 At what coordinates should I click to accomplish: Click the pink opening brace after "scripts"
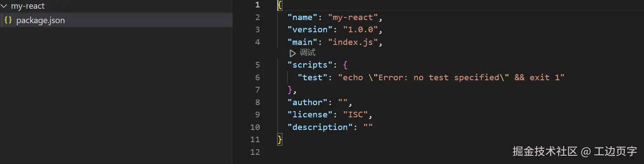[x=345, y=65]
